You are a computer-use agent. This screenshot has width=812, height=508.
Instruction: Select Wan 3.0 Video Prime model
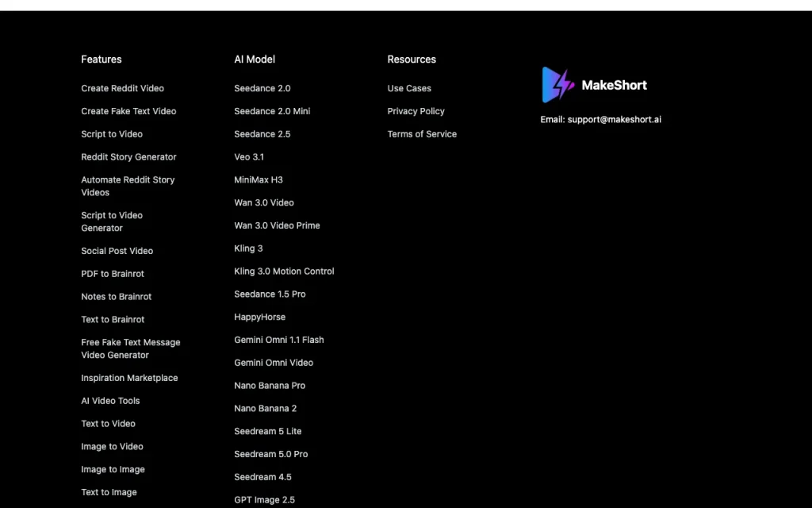[x=277, y=225]
